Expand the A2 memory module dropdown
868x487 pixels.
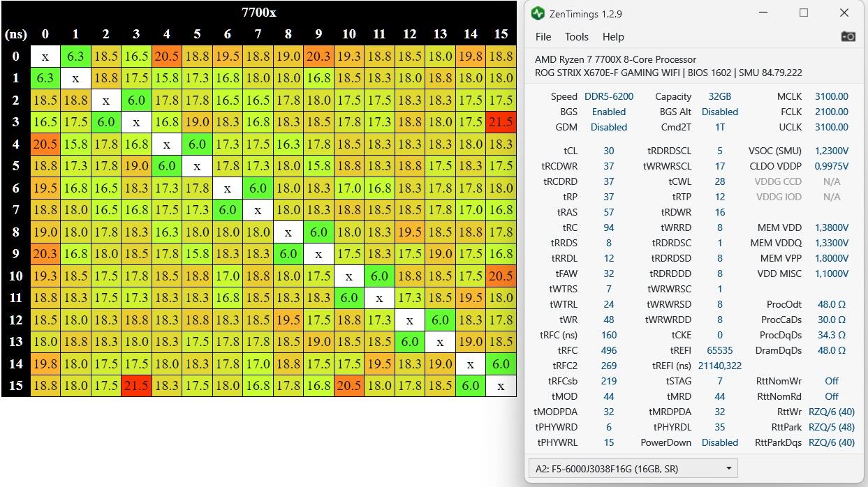(x=633, y=468)
